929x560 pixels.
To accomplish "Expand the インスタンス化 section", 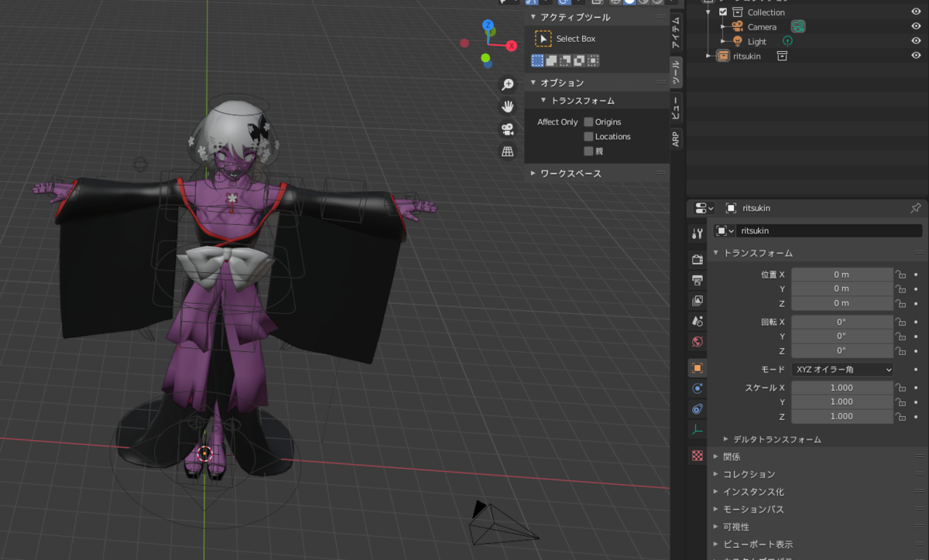I will tap(716, 492).
